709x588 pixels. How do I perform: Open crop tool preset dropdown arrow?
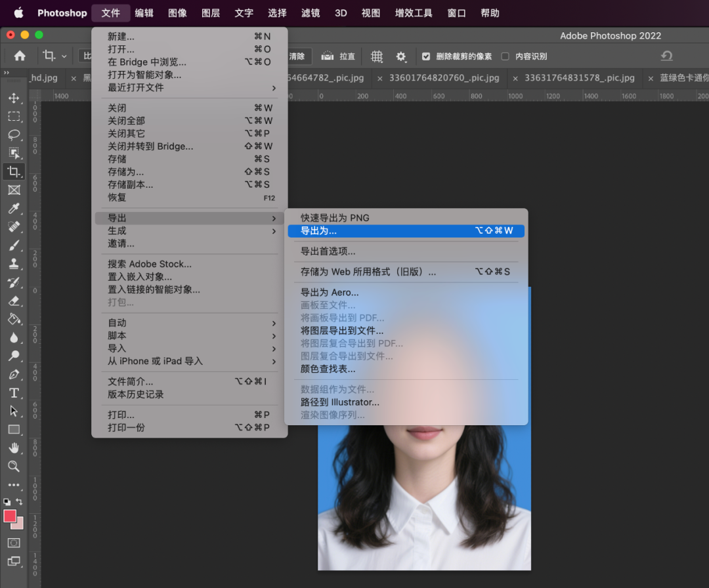[x=64, y=56]
